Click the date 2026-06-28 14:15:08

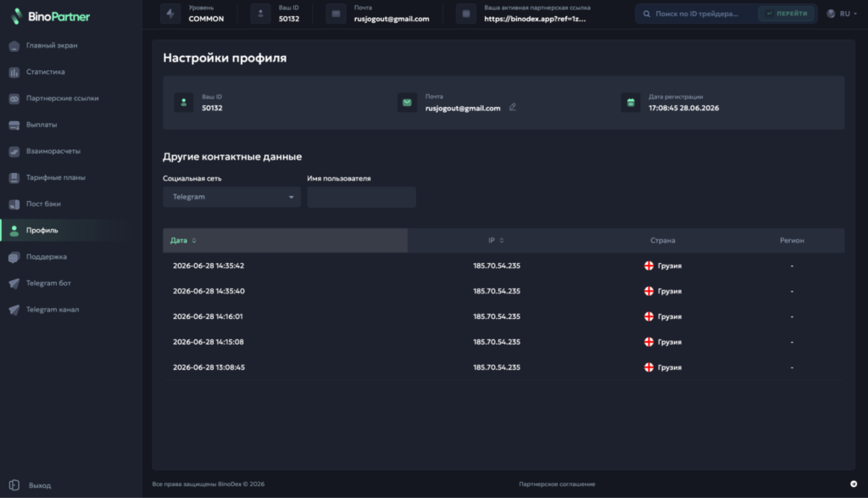coord(209,343)
